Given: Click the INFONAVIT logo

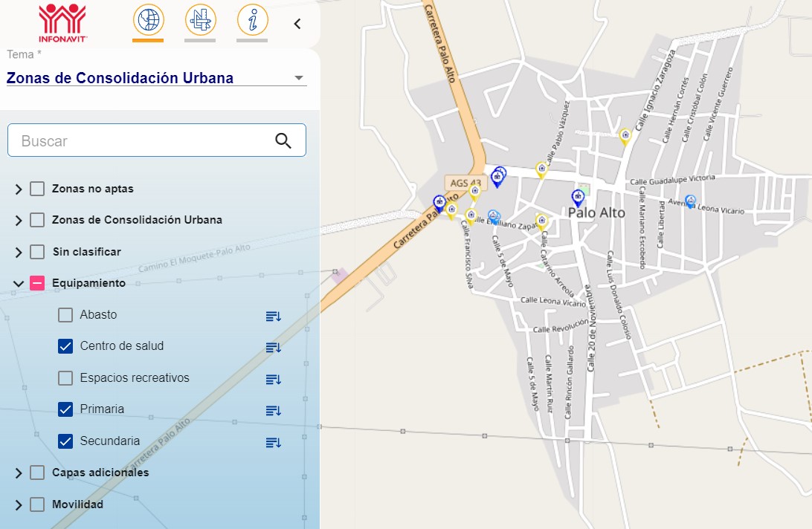Looking at the screenshot, I should (62, 22).
